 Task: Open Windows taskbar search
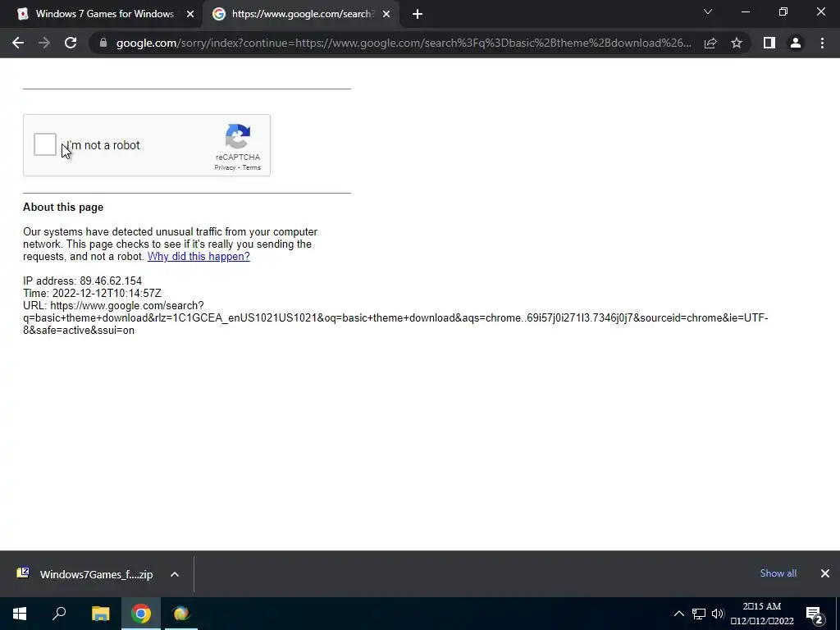coord(59,614)
